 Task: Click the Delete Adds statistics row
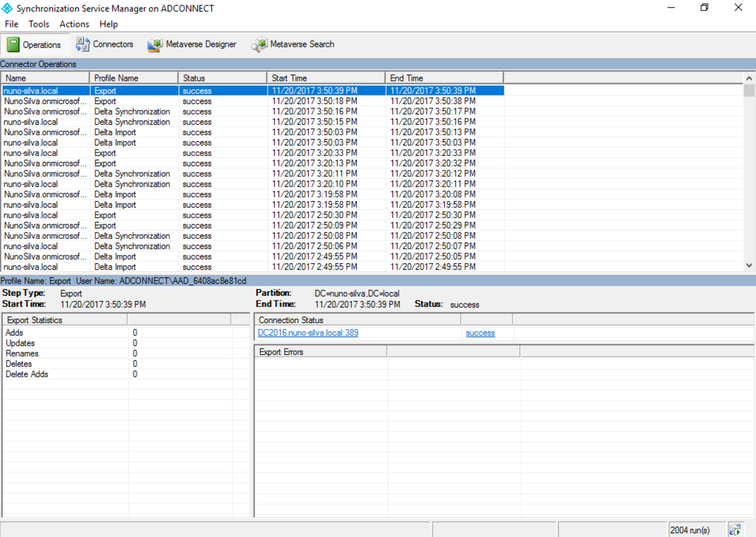click(126, 374)
